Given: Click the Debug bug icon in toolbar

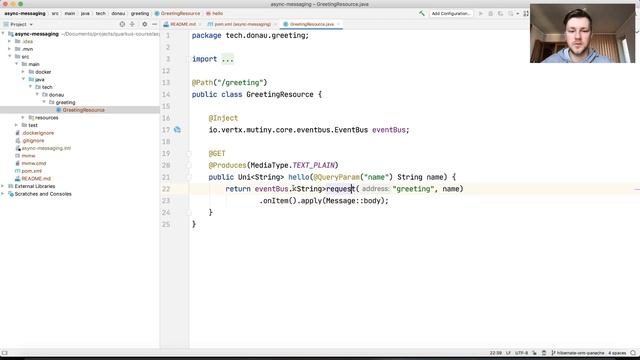Looking at the screenshot, I should click(x=491, y=13).
